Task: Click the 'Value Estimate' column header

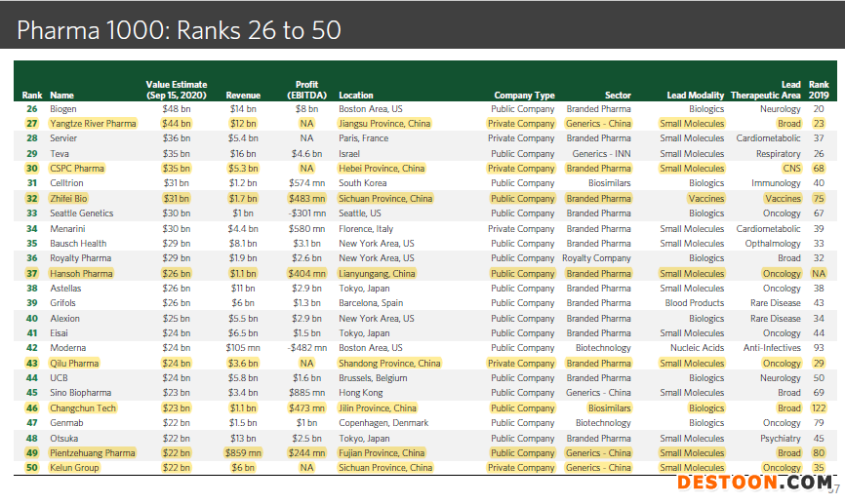Action: [x=176, y=90]
